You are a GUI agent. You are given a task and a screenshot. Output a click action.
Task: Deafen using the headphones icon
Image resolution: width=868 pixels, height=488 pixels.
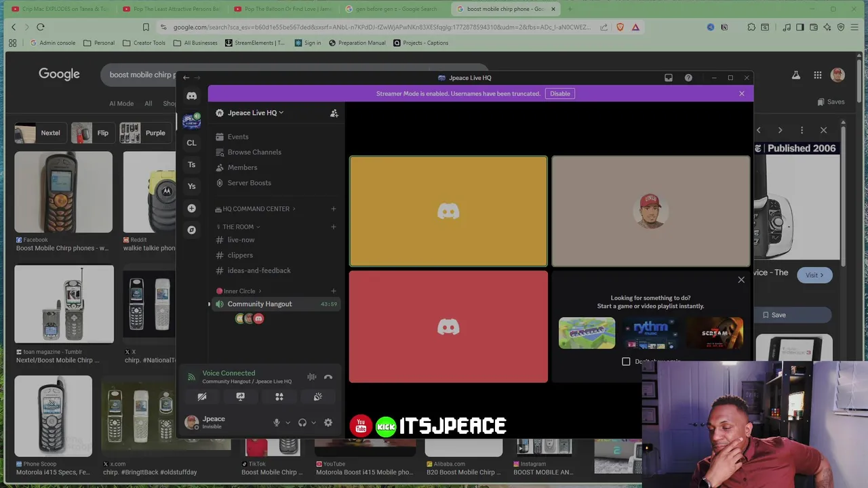(x=302, y=422)
